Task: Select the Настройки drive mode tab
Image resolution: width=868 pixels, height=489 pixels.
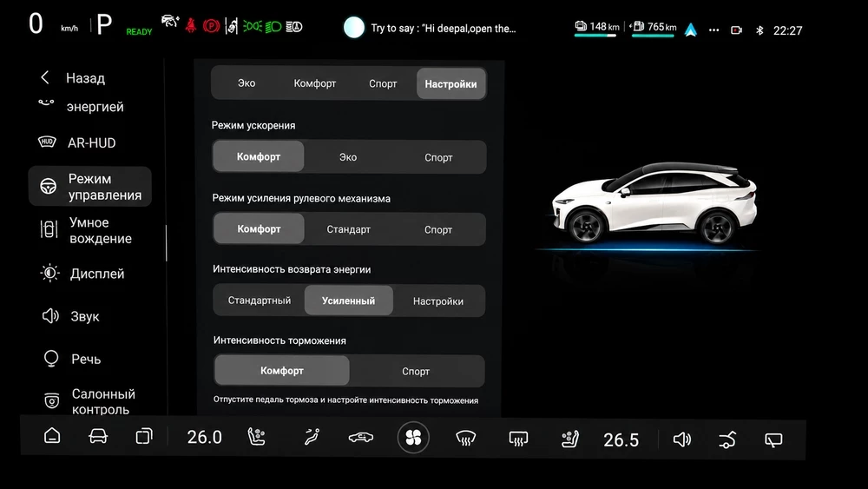Action: (450, 83)
